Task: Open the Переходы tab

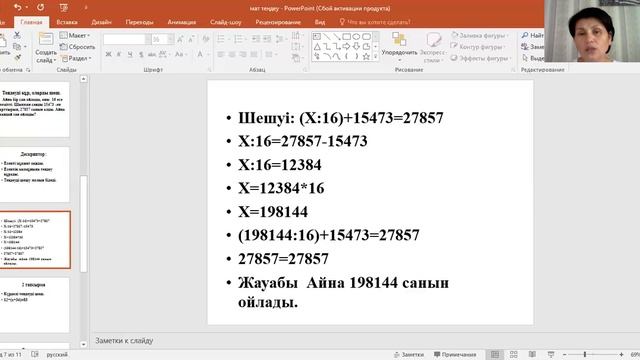Action: tap(139, 22)
